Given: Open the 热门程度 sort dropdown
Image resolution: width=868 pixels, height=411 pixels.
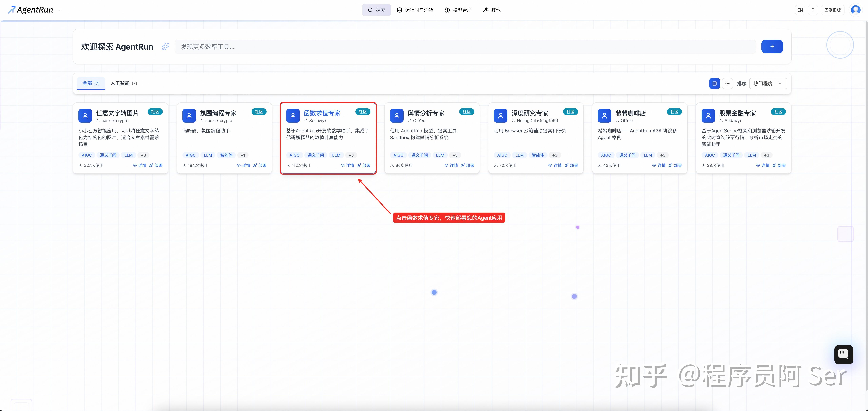Looking at the screenshot, I should pyautogui.click(x=768, y=83).
